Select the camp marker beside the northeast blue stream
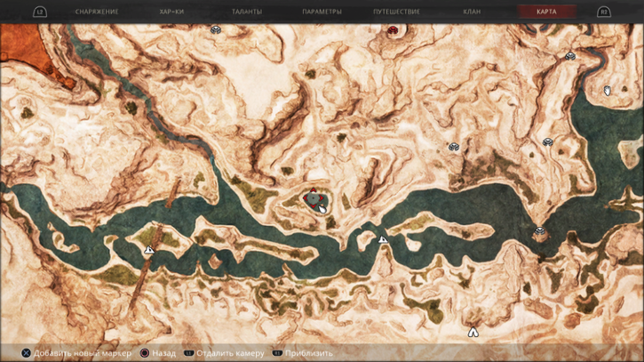Image resolution: width=644 pixels, height=362 pixels. (569, 56)
